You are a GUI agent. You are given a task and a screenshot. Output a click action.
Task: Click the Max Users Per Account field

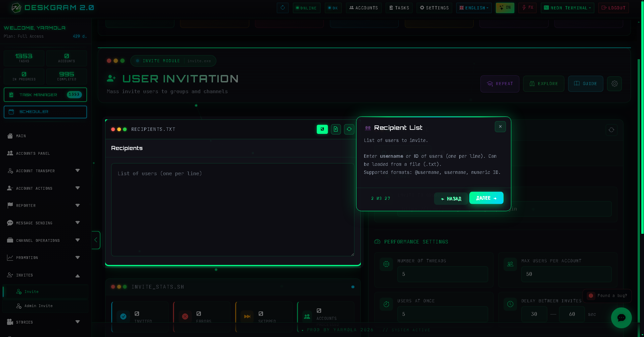click(x=566, y=274)
